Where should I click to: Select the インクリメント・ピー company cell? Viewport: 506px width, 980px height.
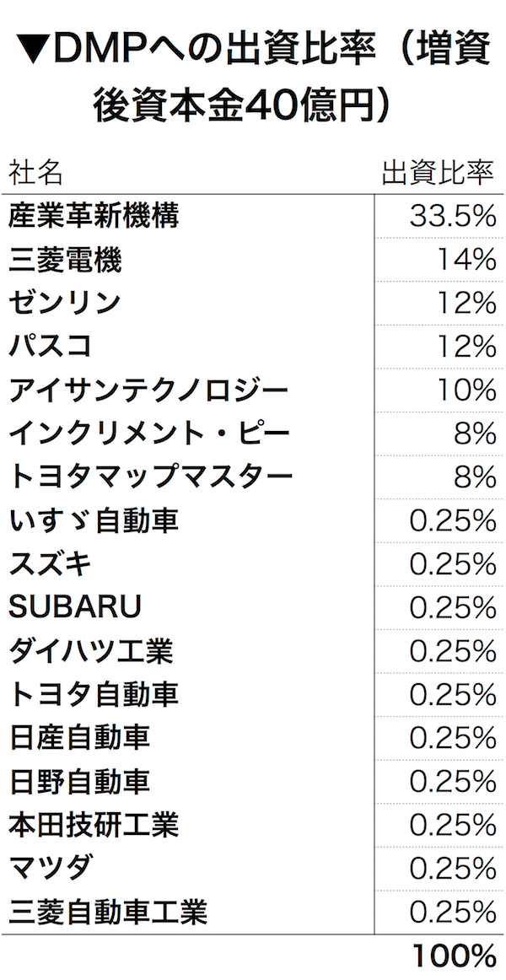[150, 434]
